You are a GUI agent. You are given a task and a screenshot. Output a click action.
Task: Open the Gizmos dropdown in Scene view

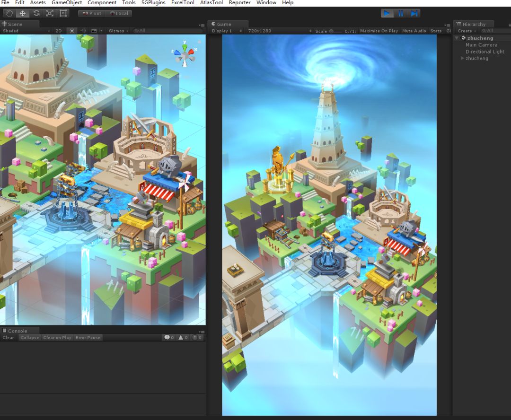coord(118,31)
